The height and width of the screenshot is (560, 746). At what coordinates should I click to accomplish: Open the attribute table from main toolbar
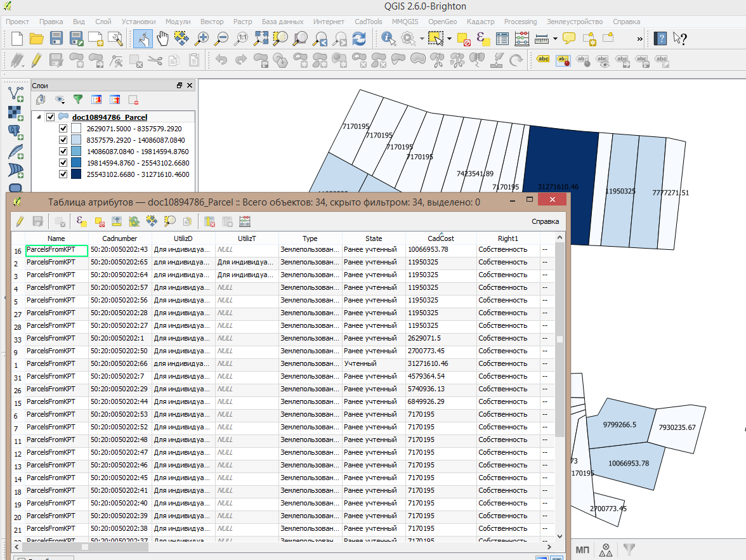[502, 39]
